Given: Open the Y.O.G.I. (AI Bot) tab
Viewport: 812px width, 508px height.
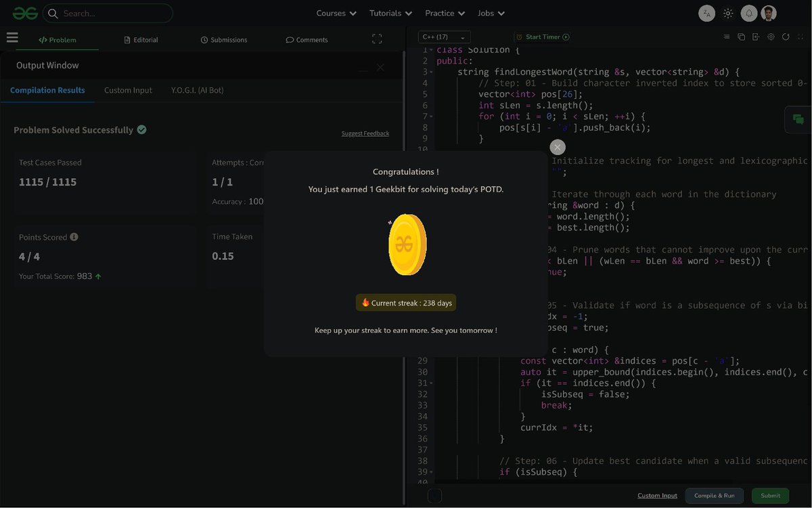Looking at the screenshot, I should point(198,90).
